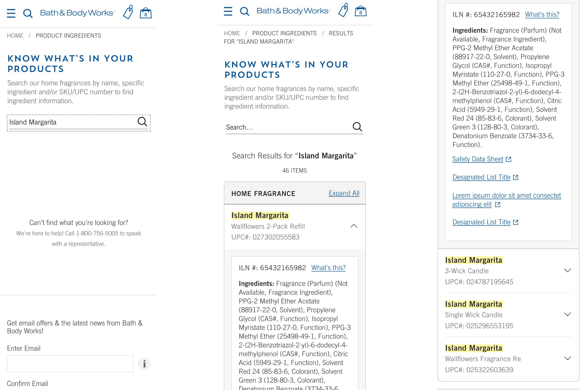Collapse the Island Margarita Wallflowers 2-Pack Refill
The height and width of the screenshot is (390, 588).
coord(354,226)
